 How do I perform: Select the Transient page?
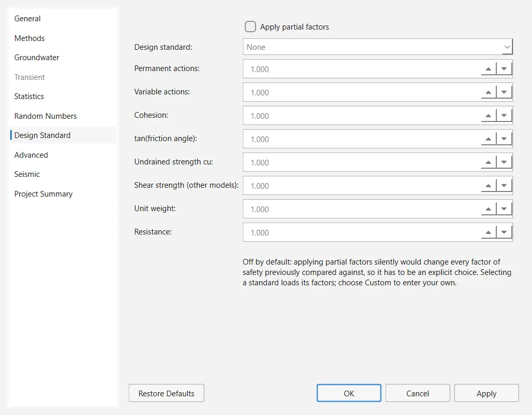pos(63,77)
